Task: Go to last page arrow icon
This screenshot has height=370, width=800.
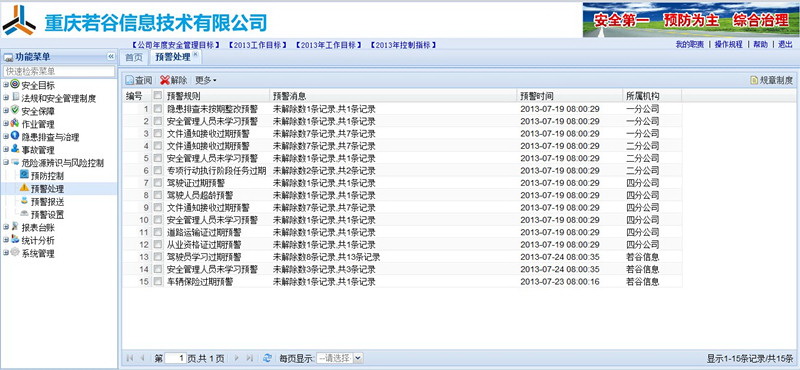Action: [x=249, y=358]
